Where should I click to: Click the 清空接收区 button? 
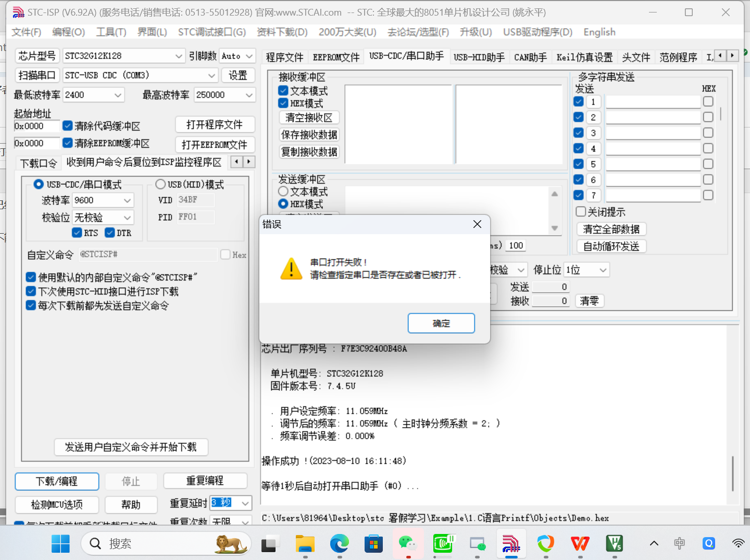click(x=309, y=118)
